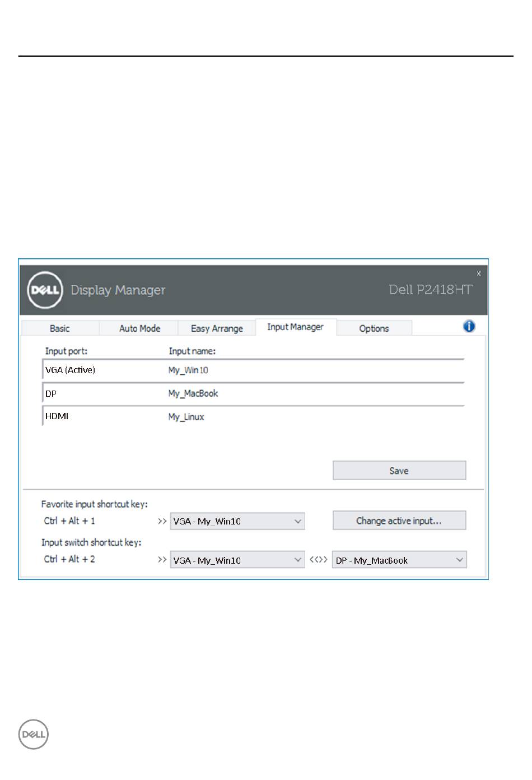
Task: Select the Input Manager tab
Action: (296, 327)
